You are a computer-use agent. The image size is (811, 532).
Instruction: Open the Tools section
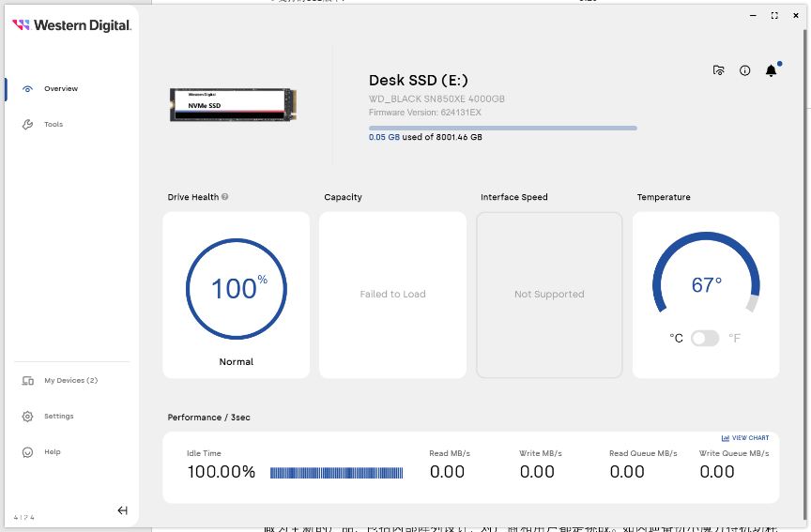(54, 125)
